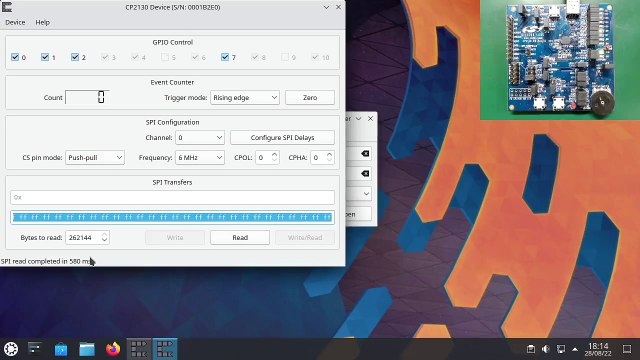Viewport: 640px width, 360px height.
Task: Click the board camera thumbnail
Action: click(560, 60)
